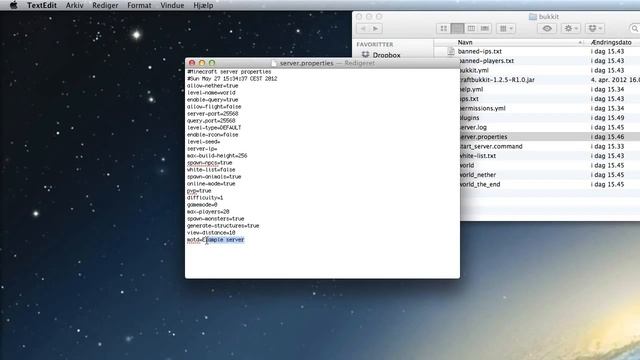This screenshot has width=640, height=360.
Task: Click the level-name=world line
Action: [x=211, y=93]
